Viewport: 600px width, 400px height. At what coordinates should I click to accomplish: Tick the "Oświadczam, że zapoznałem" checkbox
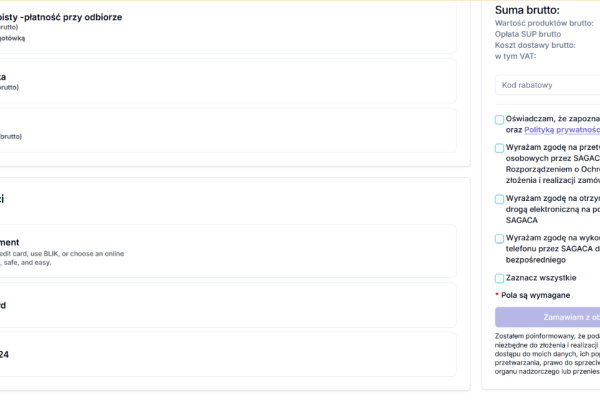click(500, 120)
